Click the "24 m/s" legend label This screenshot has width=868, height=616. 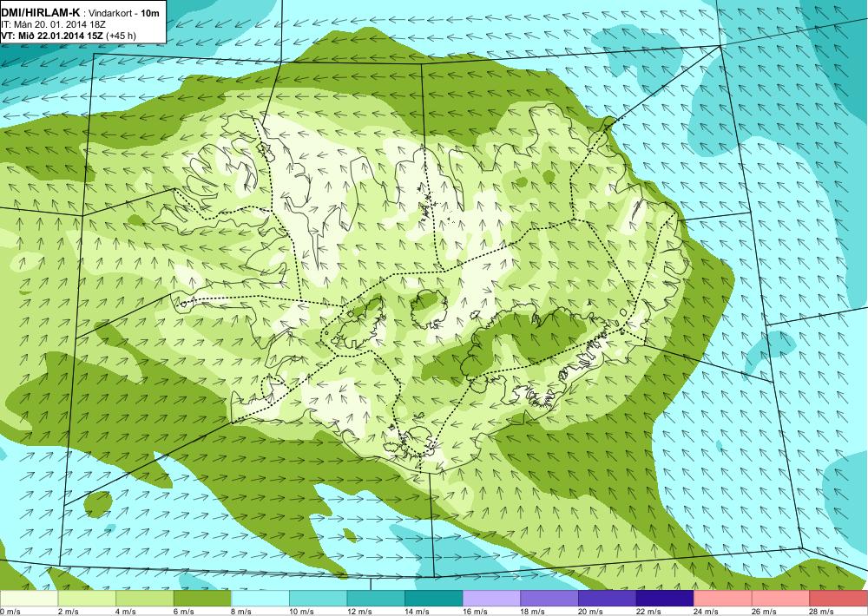707,612
